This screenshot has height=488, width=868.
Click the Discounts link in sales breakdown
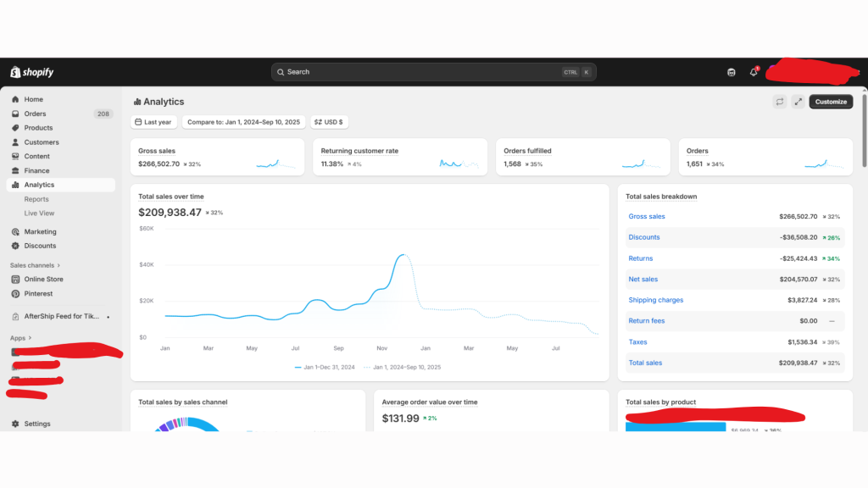coord(643,237)
